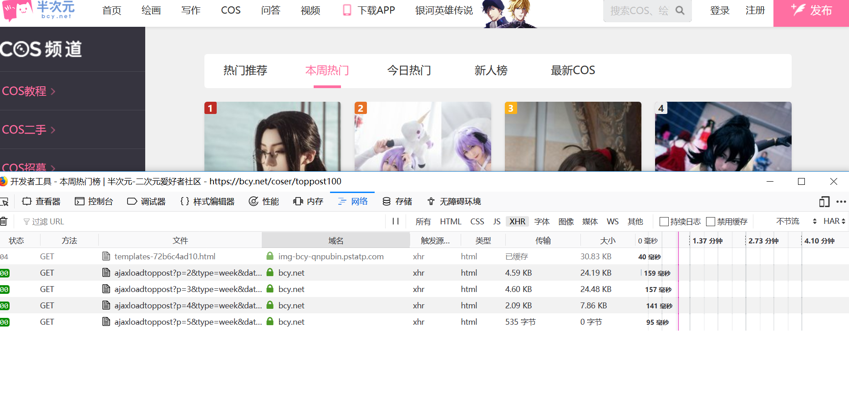Image resolution: width=849 pixels, height=396 pixels.
Task: Focus the 过滤 URL filter field
Action: pyautogui.click(x=203, y=222)
